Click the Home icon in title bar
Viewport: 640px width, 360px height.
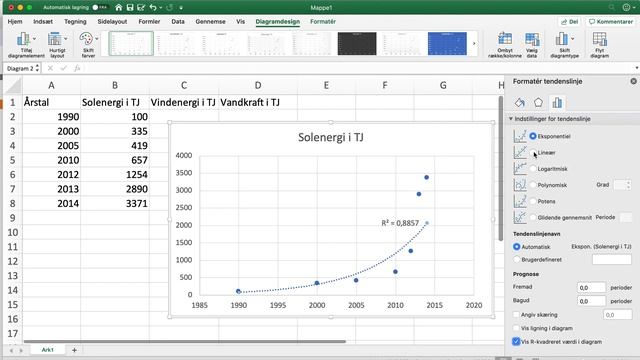pyautogui.click(x=118, y=7)
